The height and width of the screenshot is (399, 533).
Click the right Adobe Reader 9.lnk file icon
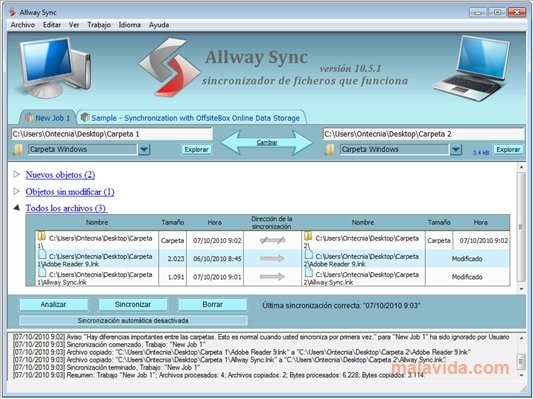309,254
